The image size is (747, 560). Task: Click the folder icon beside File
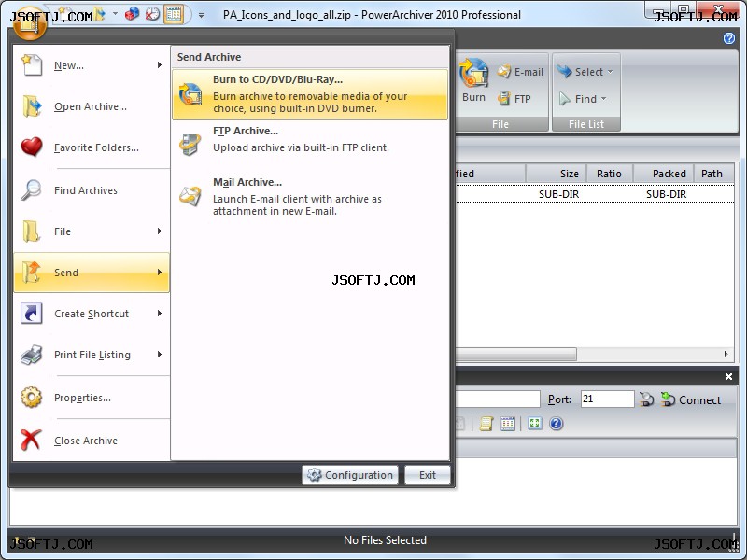pos(32,231)
